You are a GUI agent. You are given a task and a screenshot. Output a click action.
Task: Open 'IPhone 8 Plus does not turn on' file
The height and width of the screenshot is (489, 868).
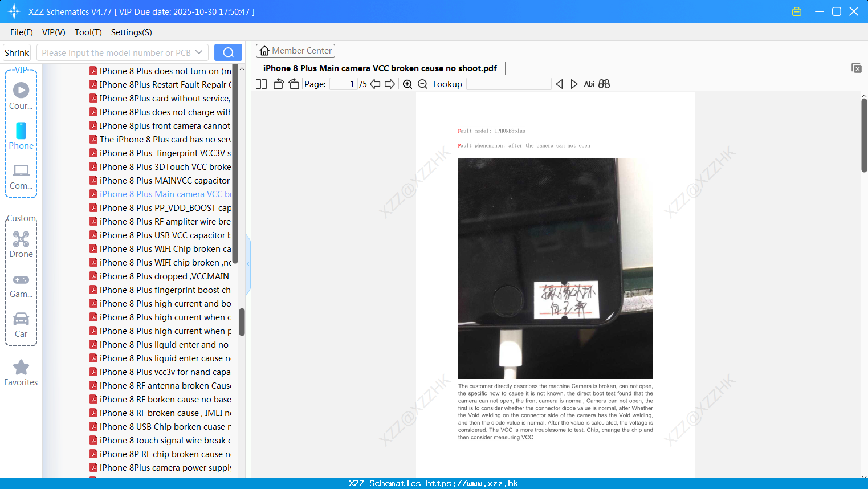[x=161, y=71]
